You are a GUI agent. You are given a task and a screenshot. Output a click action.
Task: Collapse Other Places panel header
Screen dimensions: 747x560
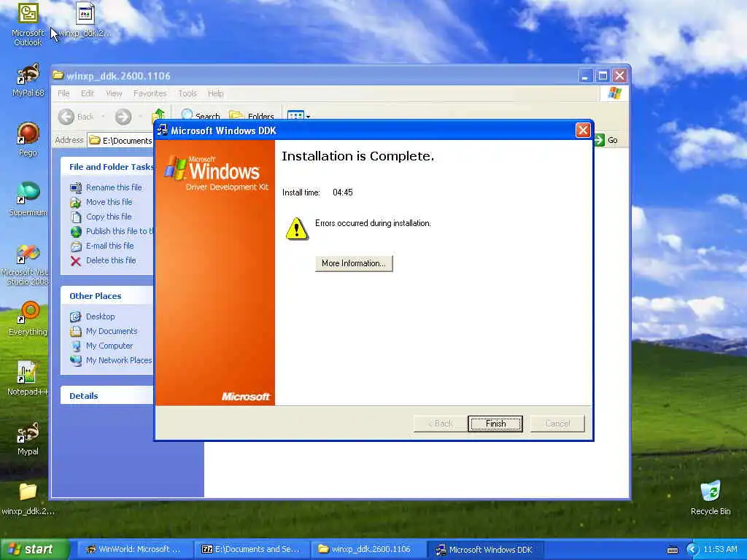(107, 296)
